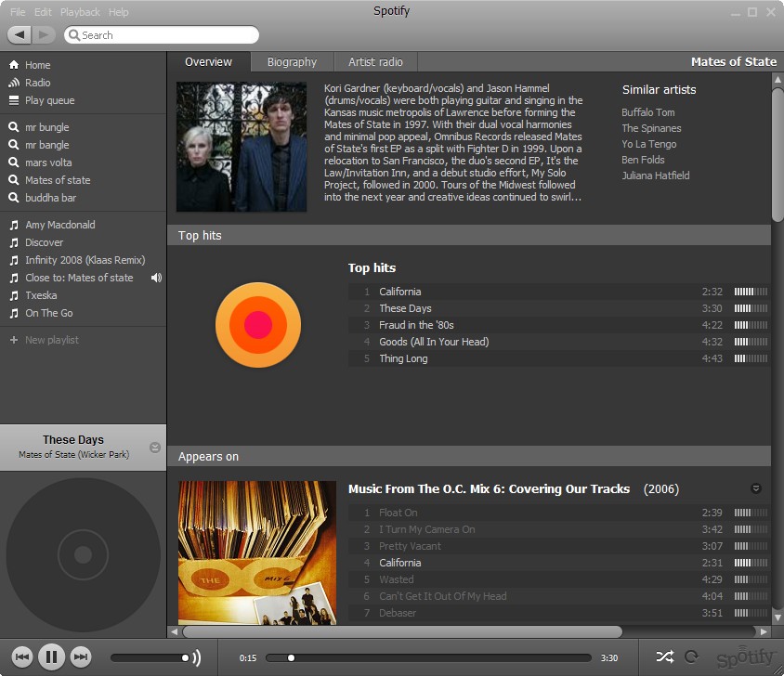Screen dimensions: 784x676
Task: Click the Home icon in sidebar
Action: [x=14, y=65]
